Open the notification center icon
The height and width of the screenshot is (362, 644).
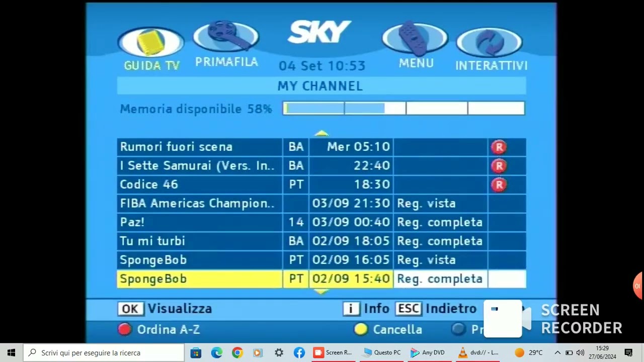tap(628, 352)
